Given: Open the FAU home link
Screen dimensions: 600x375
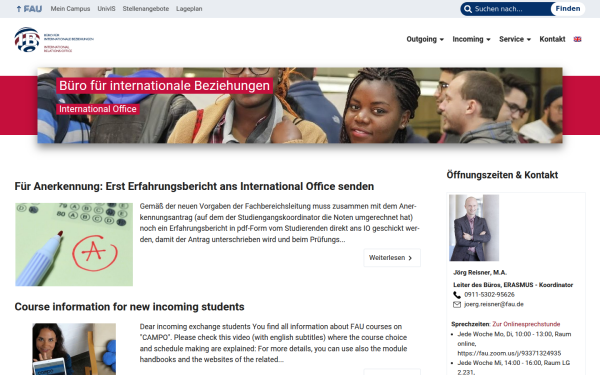Looking at the screenshot, I should coord(29,9).
